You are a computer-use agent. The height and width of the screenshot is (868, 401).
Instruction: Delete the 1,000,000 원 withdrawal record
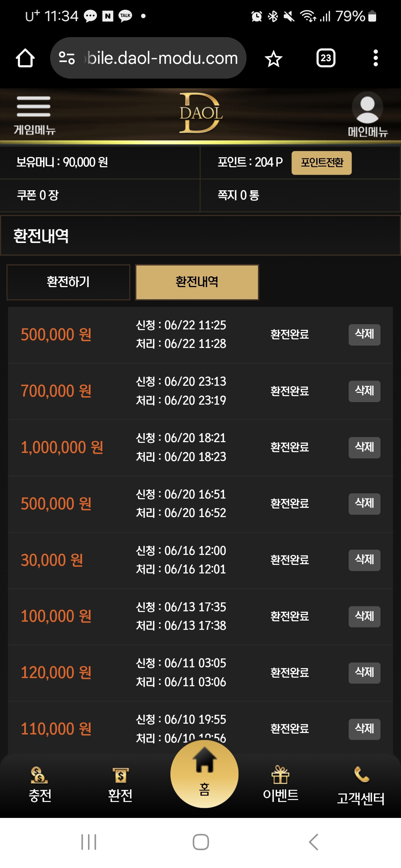point(364,447)
